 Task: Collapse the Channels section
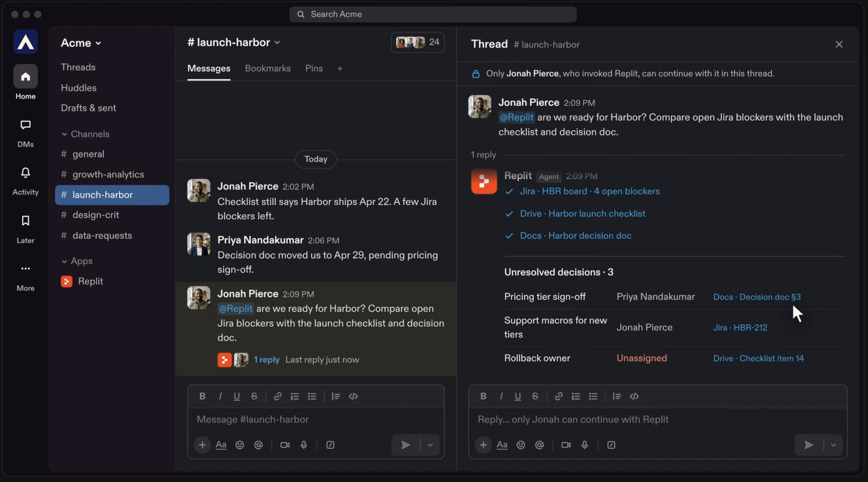pyautogui.click(x=85, y=134)
